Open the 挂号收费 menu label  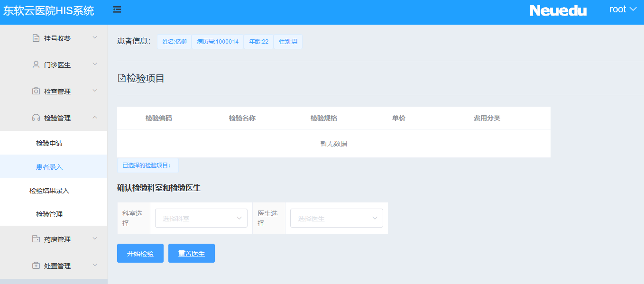tap(57, 38)
